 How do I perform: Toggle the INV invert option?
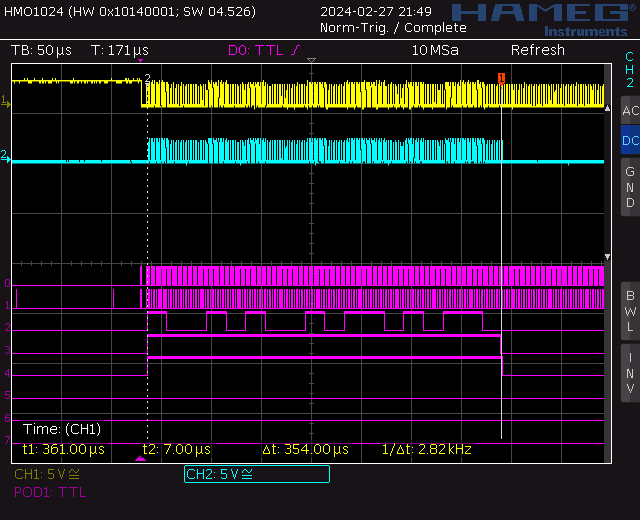(630, 373)
